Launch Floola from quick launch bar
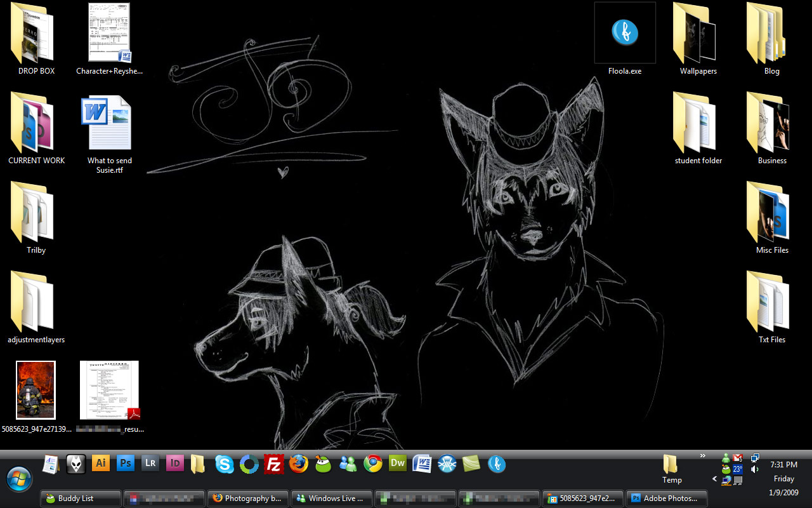This screenshot has width=812, height=508. coord(497,464)
